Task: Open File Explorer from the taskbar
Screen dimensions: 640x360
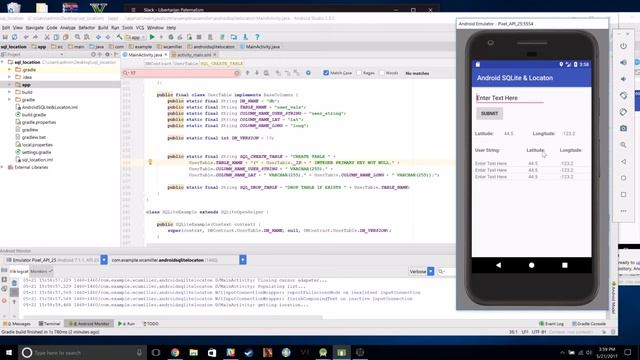Action: click(193, 352)
